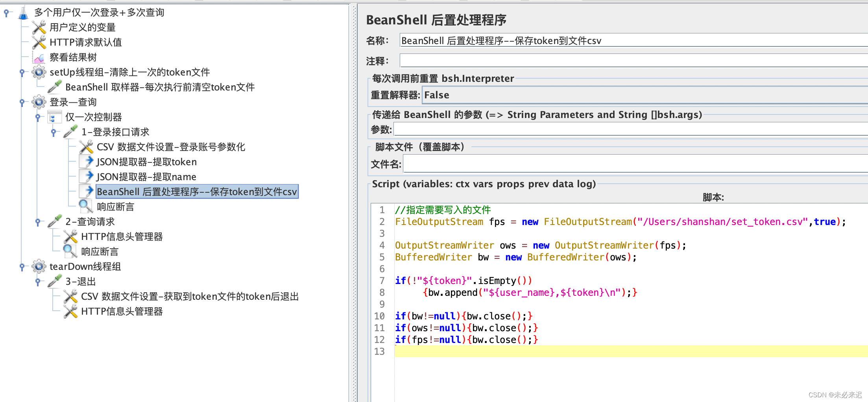Open the 重置解释器 False dropdown
The width and height of the screenshot is (868, 402).
(x=645, y=95)
